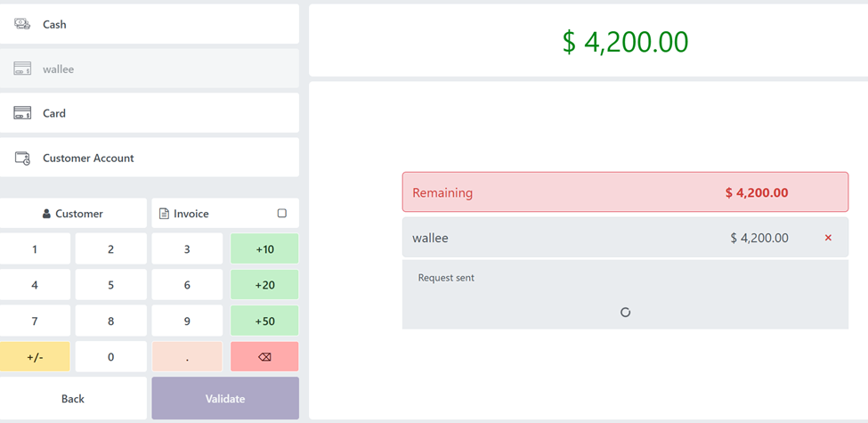
Task: Add +50 to the amount
Action: pos(264,321)
